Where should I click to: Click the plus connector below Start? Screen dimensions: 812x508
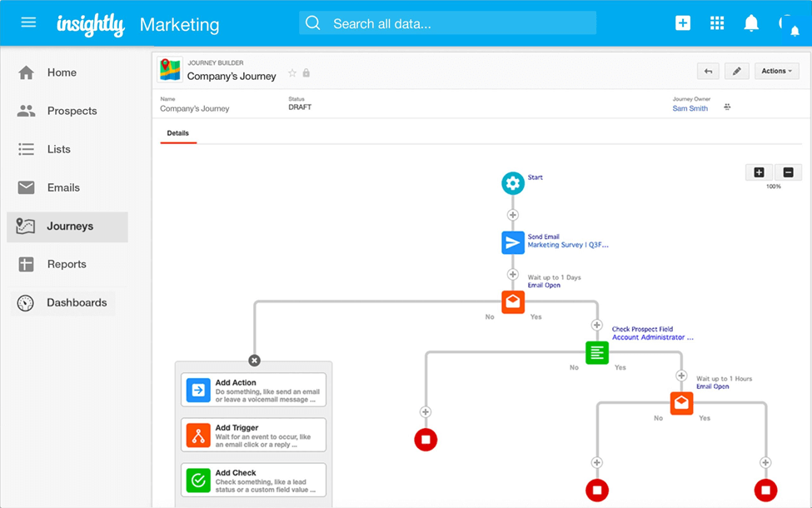(513, 216)
